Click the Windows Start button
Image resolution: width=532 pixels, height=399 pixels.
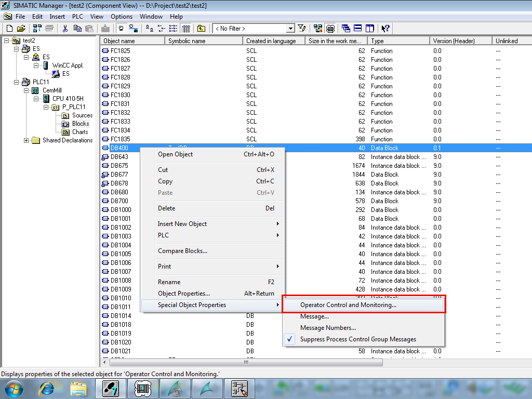pos(14,389)
